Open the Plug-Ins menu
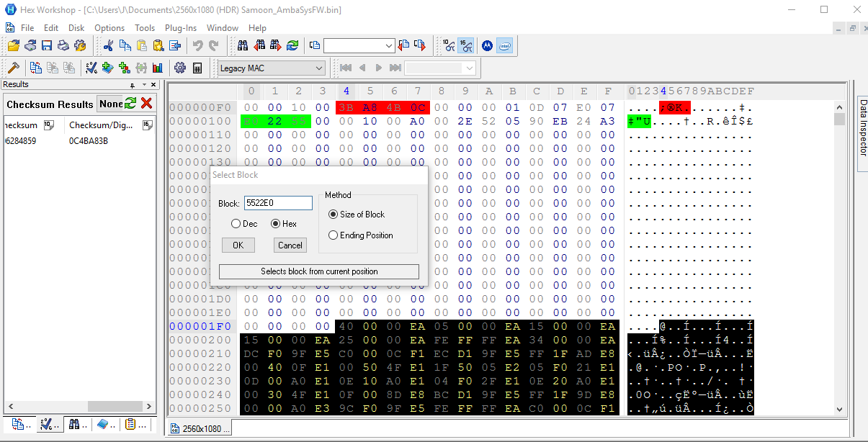This screenshot has width=868, height=442. [x=181, y=28]
